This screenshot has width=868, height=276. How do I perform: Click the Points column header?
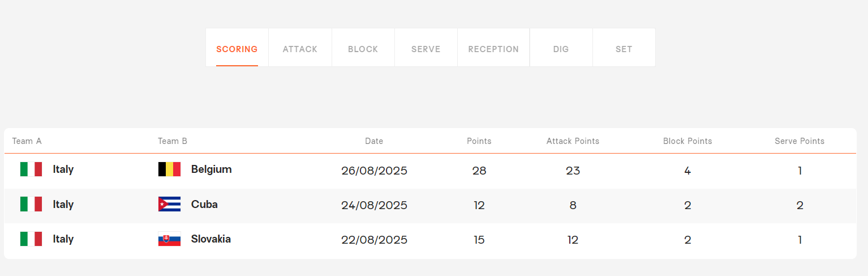[479, 141]
